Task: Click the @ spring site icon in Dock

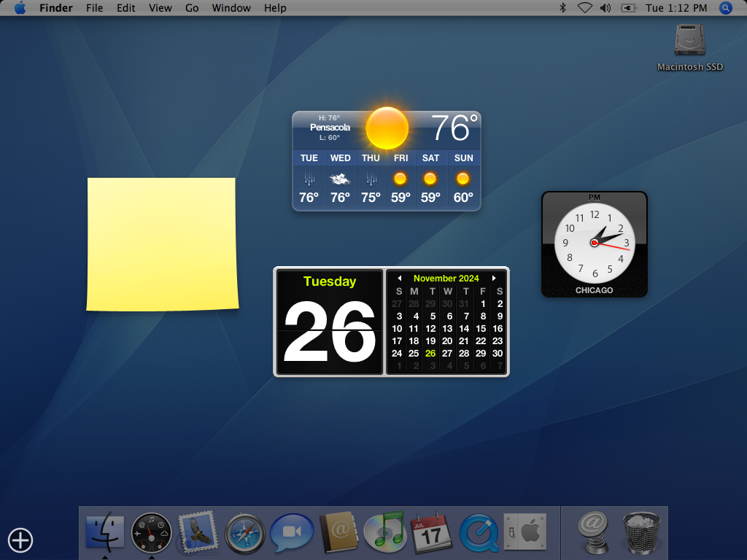Action: tap(593, 532)
